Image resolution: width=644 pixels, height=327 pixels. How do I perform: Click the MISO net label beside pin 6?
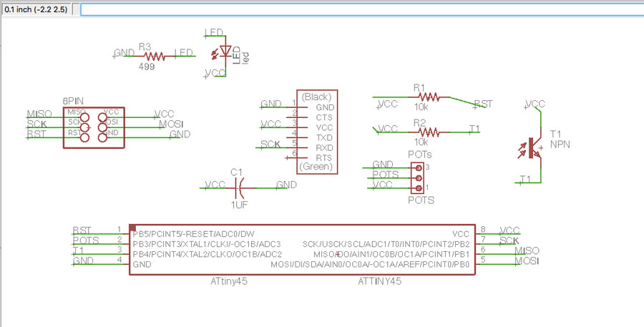(527, 250)
